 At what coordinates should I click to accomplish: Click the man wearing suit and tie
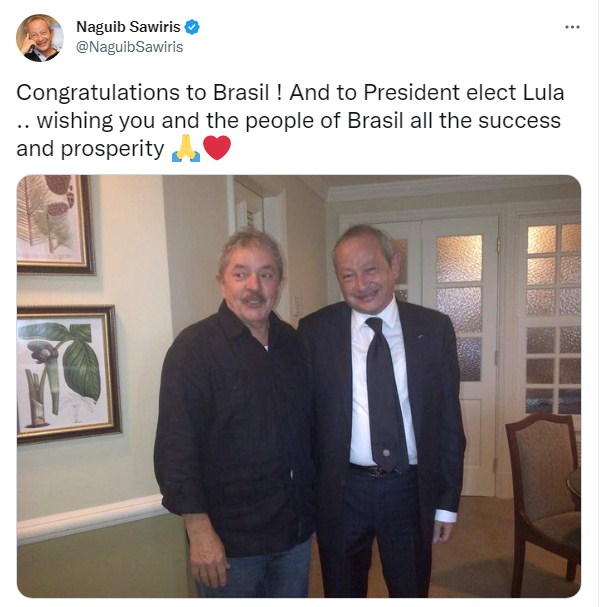pyautogui.click(x=383, y=410)
